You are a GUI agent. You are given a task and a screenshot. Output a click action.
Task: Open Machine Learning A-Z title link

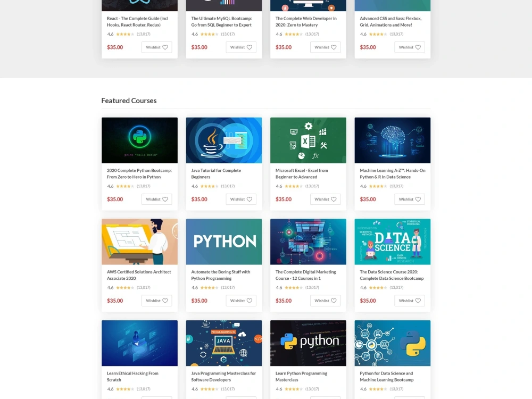[393, 174]
